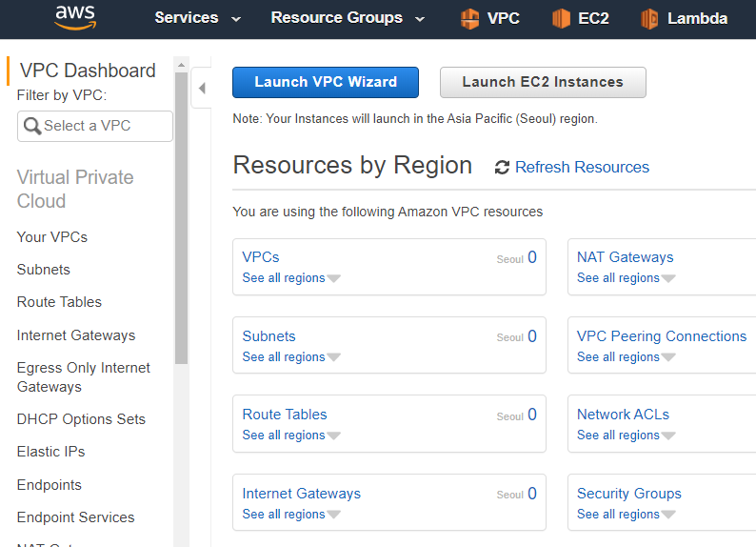This screenshot has width=756, height=547.
Task: Click the Launch VPC Wizard button
Action: point(326,83)
